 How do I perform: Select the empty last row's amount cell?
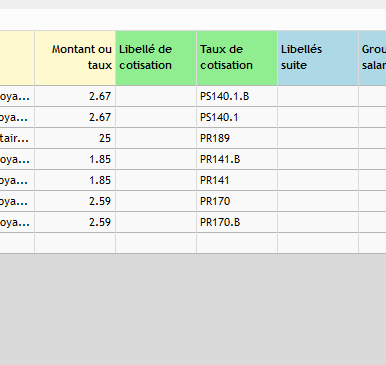pos(75,243)
